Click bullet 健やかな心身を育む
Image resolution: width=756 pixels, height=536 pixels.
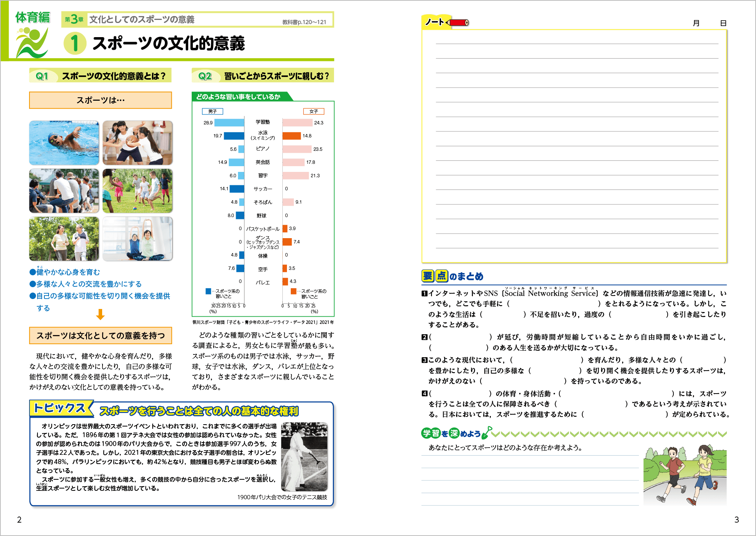click(x=65, y=272)
